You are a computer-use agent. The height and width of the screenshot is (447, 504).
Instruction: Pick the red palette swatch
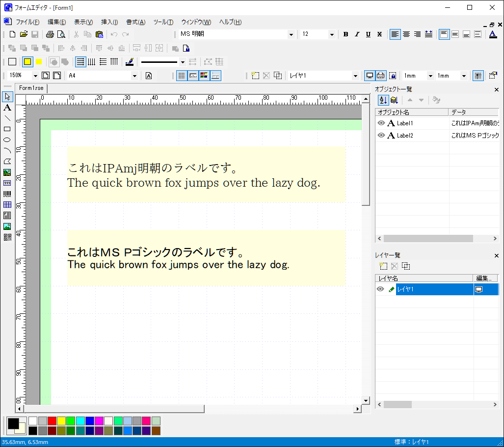tap(52, 421)
